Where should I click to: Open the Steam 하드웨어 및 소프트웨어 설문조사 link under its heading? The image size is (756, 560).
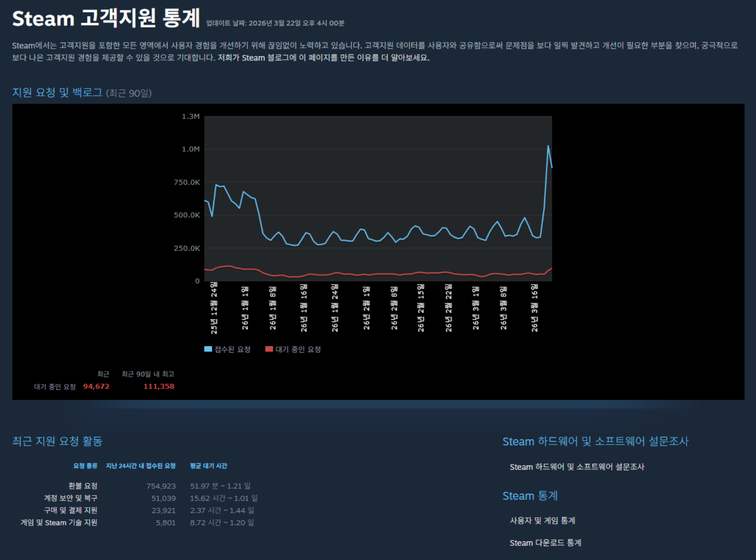577,467
